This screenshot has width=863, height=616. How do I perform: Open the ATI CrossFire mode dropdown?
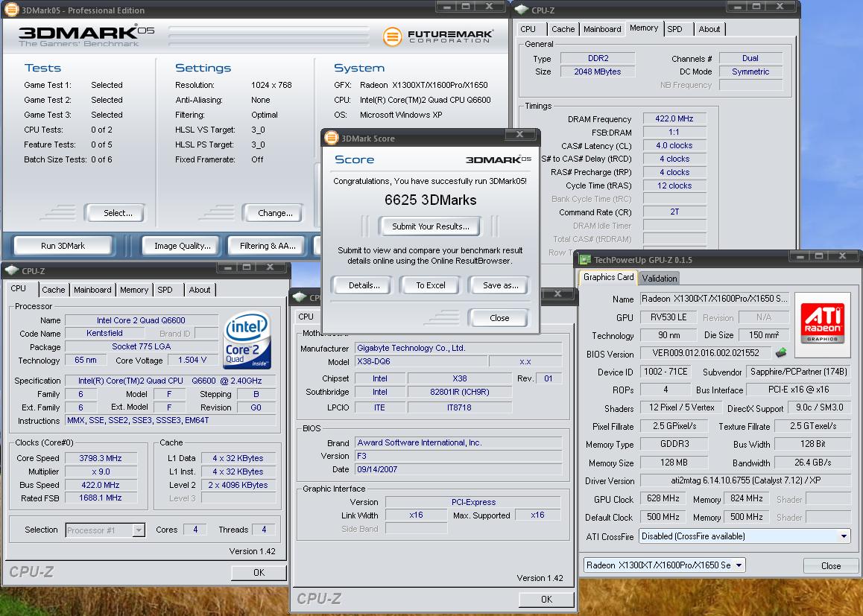[x=745, y=536]
